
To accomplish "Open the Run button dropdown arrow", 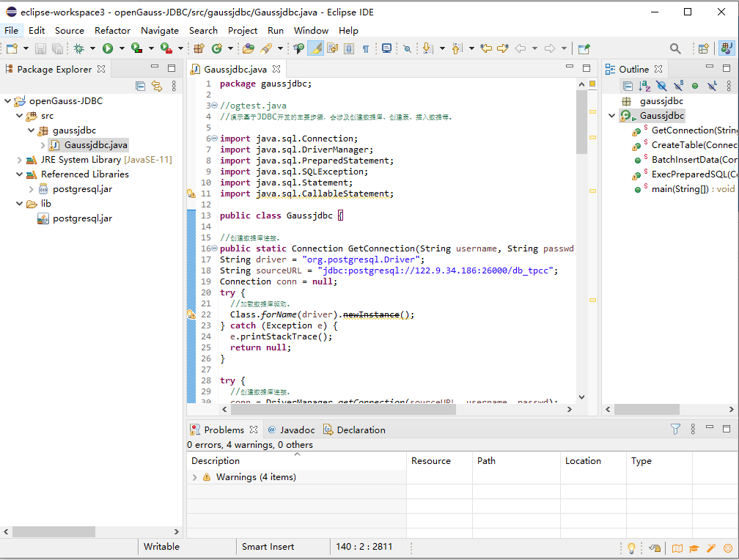I will [x=122, y=48].
